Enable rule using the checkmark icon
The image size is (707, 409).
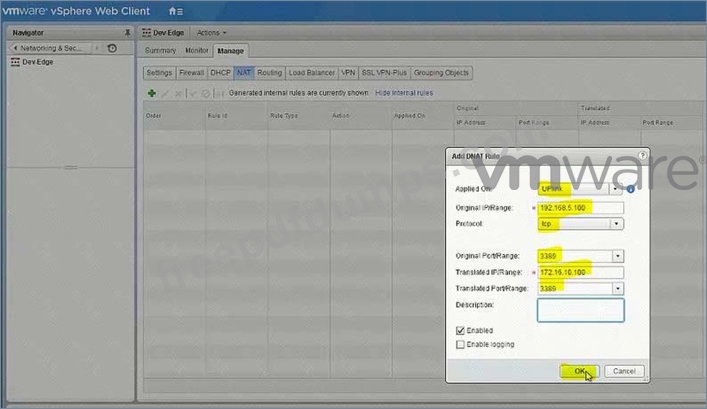[x=193, y=93]
